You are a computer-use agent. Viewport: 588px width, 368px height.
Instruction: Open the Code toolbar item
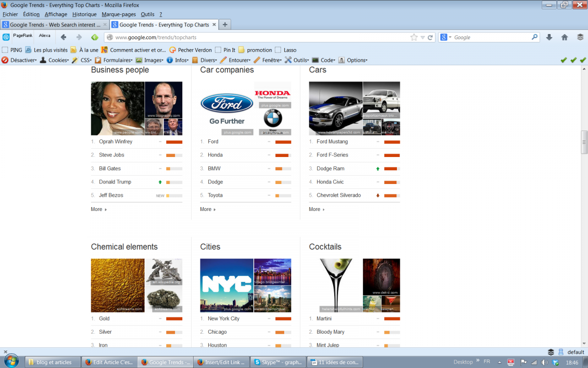point(323,60)
